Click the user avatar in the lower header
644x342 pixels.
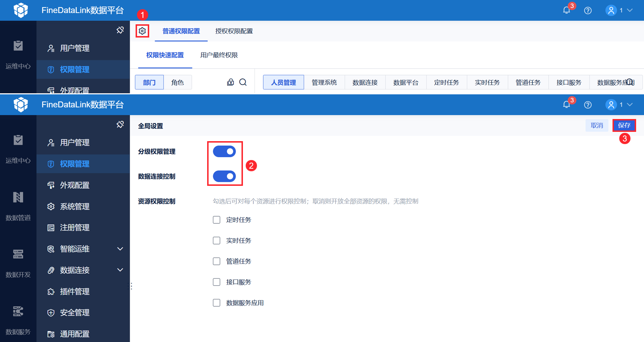click(611, 105)
